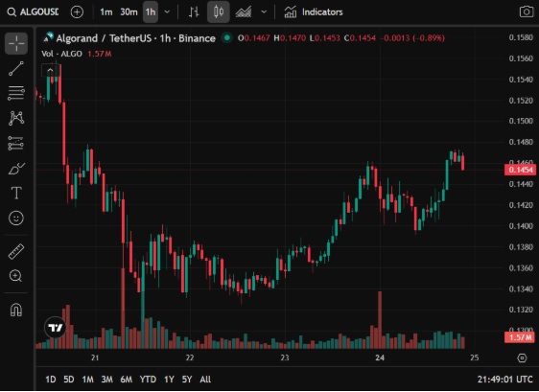Click the tallest red volume bar near 24
The width and height of the screenshot is (539, 392).
point(380,320)
